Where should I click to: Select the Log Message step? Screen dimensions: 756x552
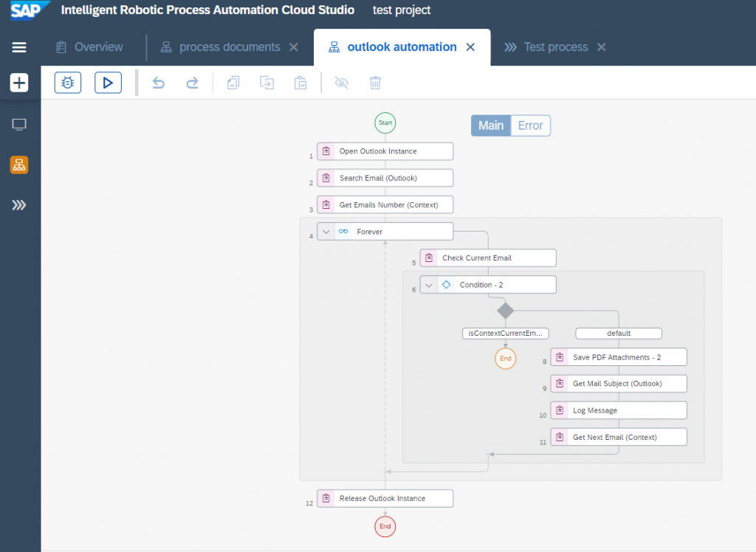619,410
